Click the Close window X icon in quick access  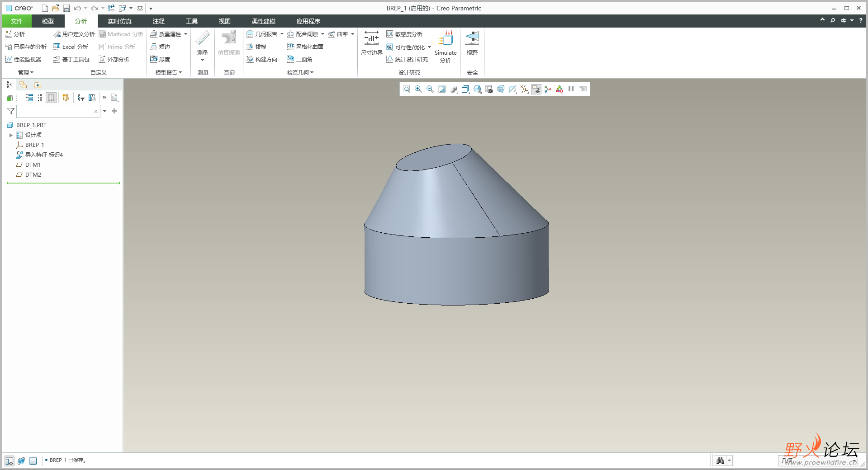(x=140, y=8)
